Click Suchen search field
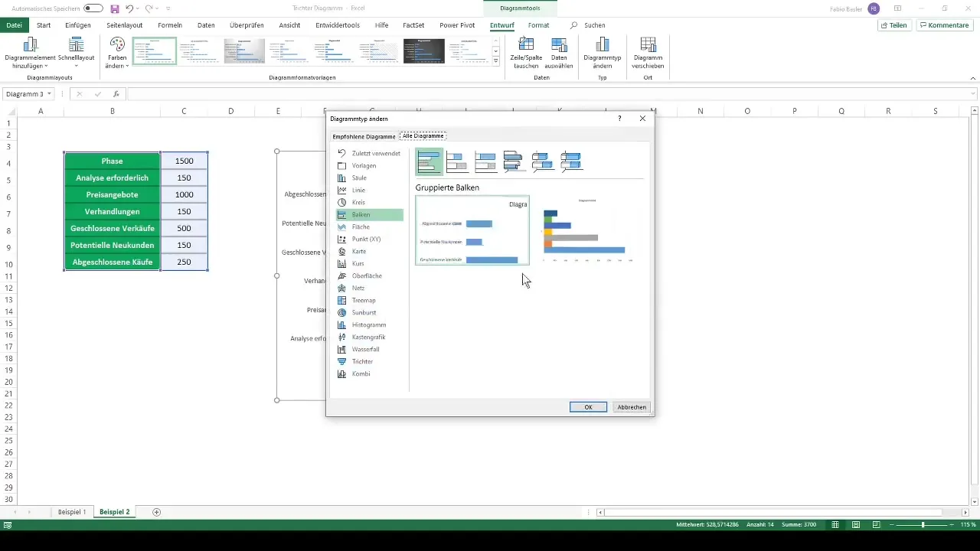The width and height of the screenshot is (980, 551). pos(595,25)
